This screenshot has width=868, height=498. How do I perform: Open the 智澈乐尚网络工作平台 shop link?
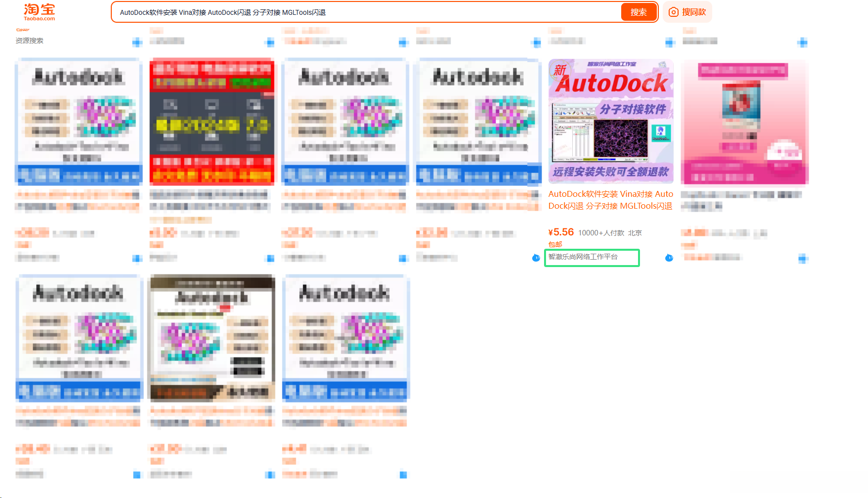click(583, 257)
